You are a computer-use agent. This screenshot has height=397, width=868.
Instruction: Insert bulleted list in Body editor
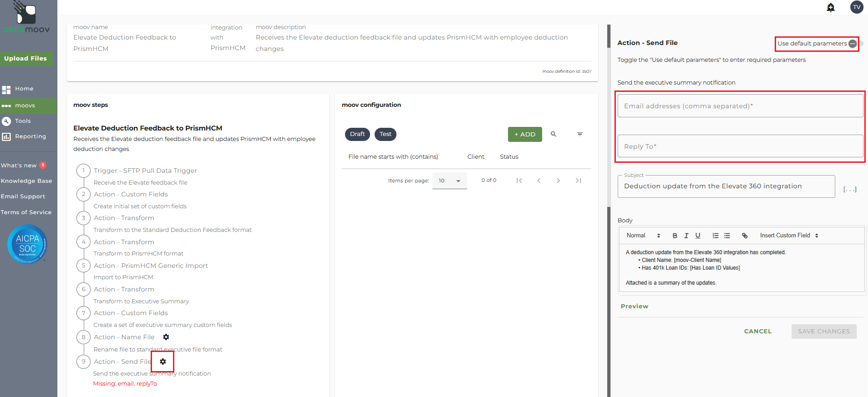coord(727,236)
